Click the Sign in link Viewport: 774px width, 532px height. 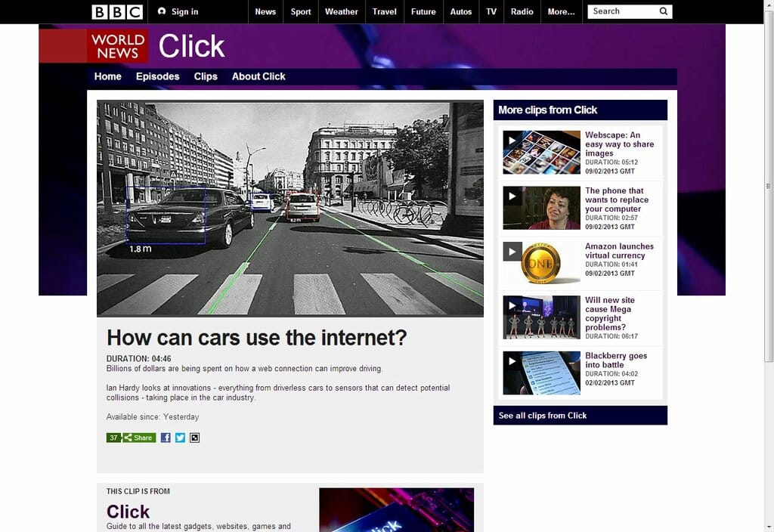pyautogui.click(x=184, y=12)
